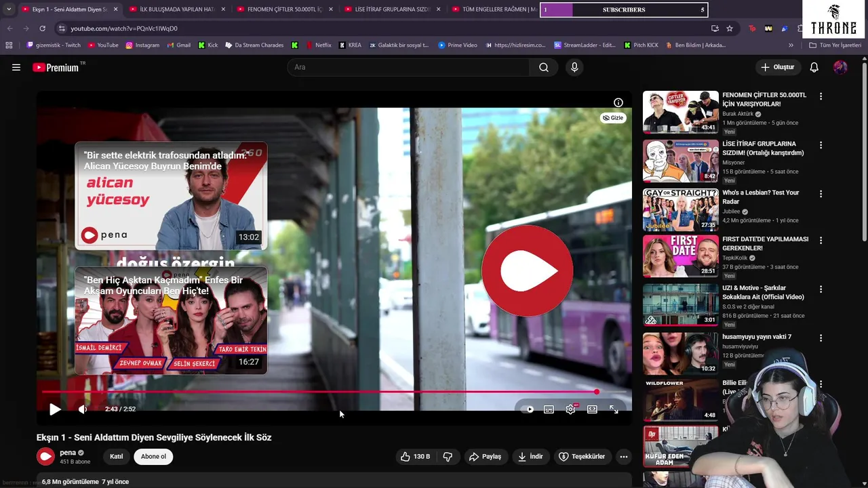Open the Tüm Yer İşaretleri folder

[835, 45]
